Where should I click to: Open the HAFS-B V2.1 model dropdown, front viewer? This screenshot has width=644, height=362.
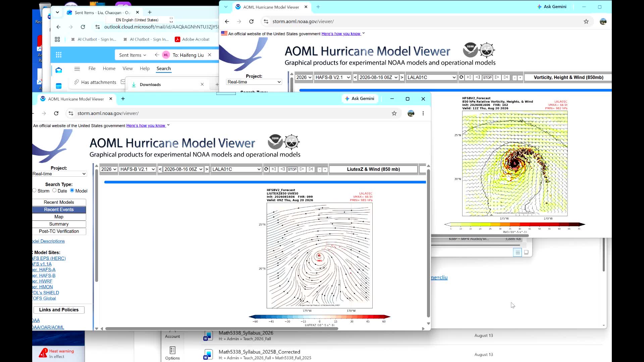(138, 169)
